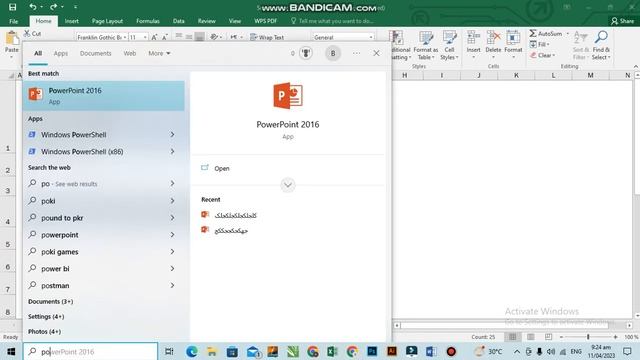Screen dimensions: 640x360
Task: Switch Excel to Normal view in status bar
Action: coord(512,337)
